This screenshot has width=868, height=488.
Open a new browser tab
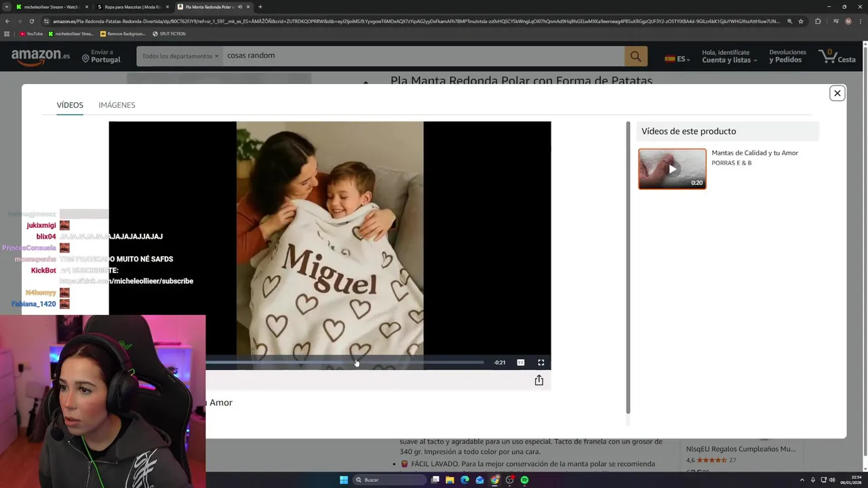pyautogui.click(x=260, y=7)
